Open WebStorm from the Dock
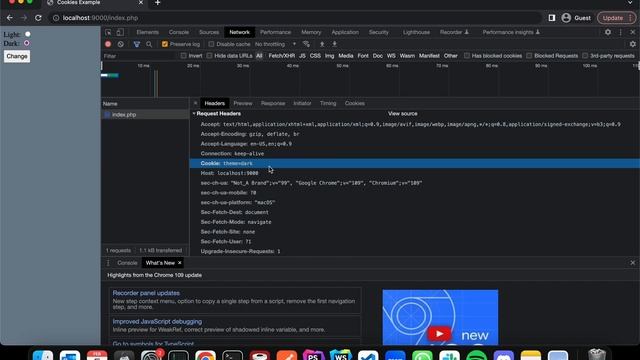This screenshot has height=360, width=640. [341, 356]
